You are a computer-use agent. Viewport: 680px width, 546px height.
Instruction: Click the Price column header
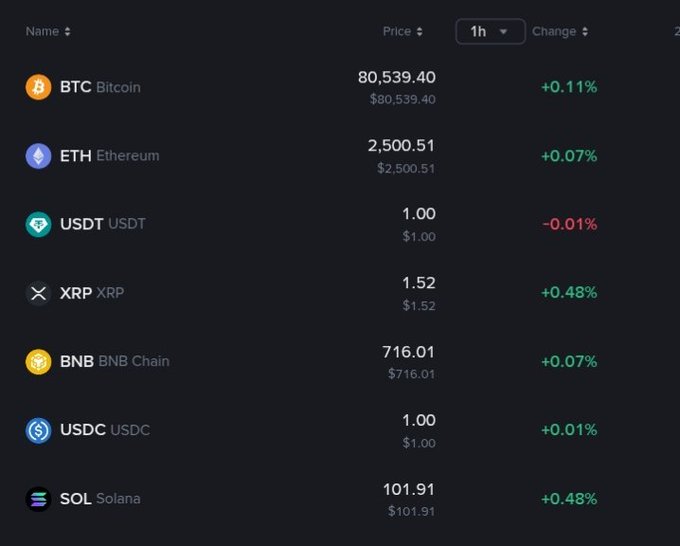point(397,31)
